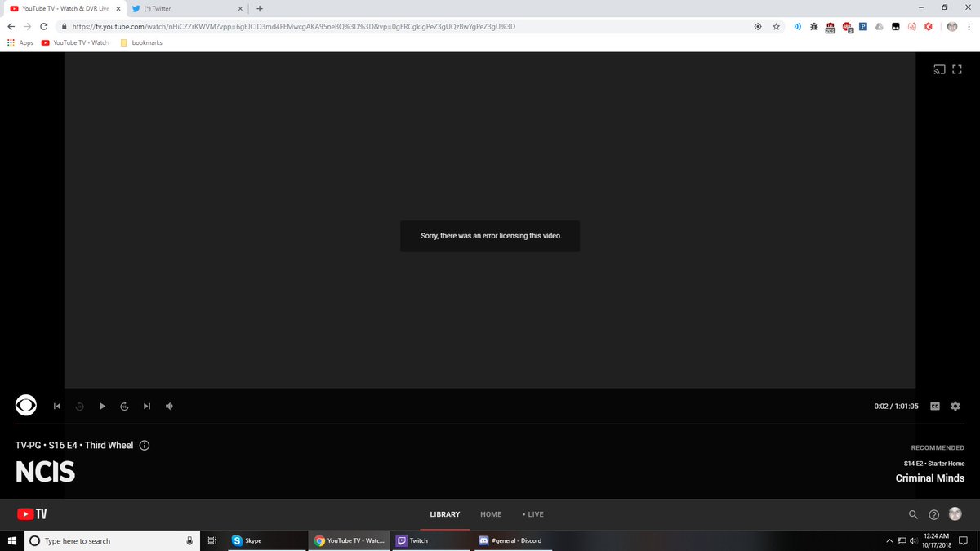
Task: Close the YouTube TV browser tab
Action: coord(118,8)
